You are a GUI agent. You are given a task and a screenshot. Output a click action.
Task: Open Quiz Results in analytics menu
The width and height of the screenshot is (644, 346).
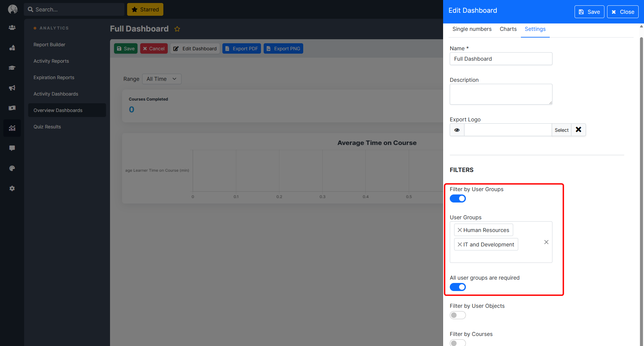click(x=47, y=127)
